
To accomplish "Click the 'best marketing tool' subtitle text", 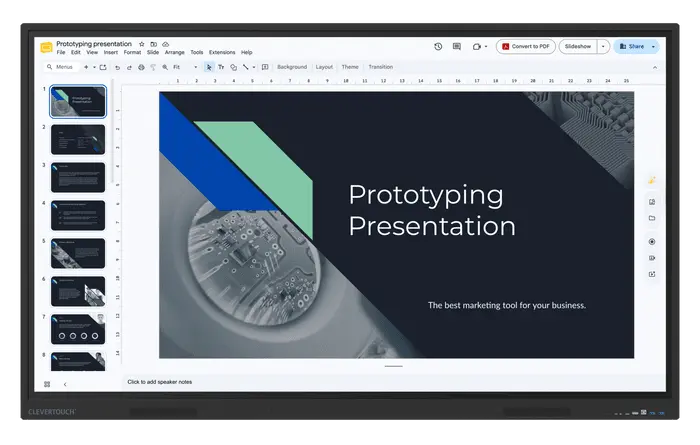I will click(x=507, y=305).
